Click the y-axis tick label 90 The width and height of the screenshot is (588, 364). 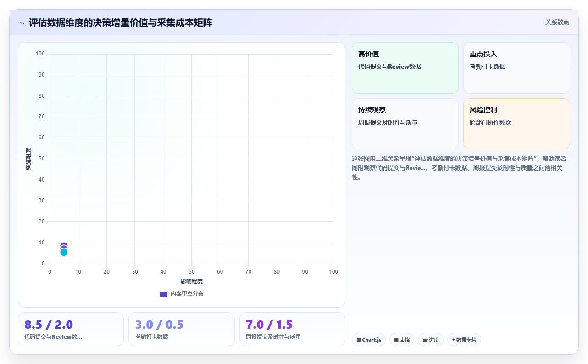(x=41, y=75)
